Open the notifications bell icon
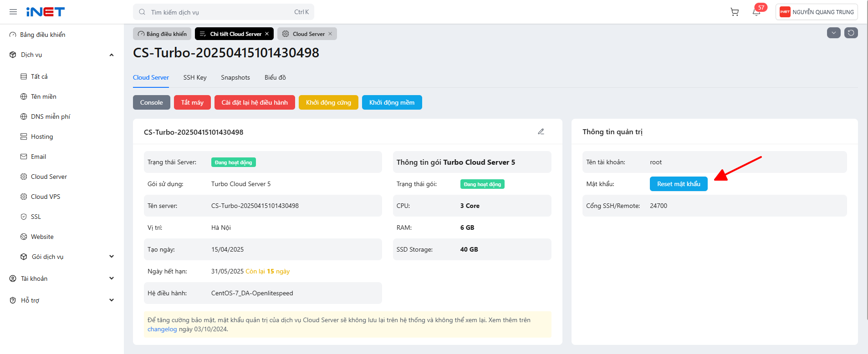This screenshot has height=354, width=868. click(x=756, y=12)
